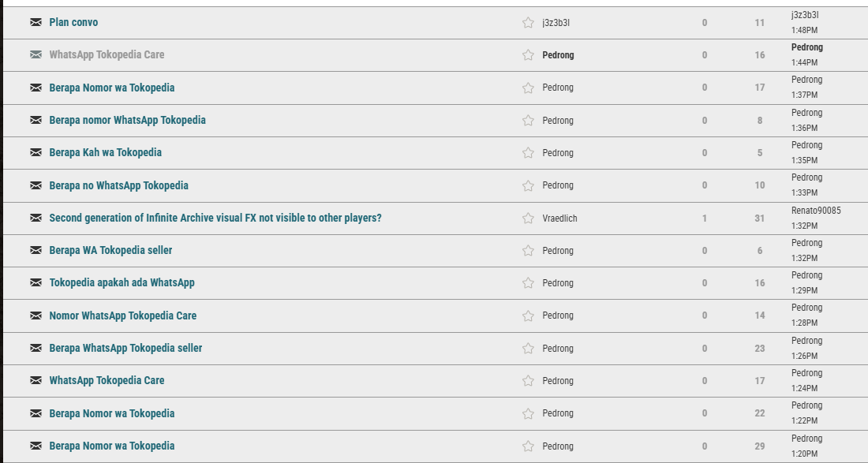Open thread Berapa Kah wa Tokopedia
Screen dimensions: 868x463
(x=105, y=152)
